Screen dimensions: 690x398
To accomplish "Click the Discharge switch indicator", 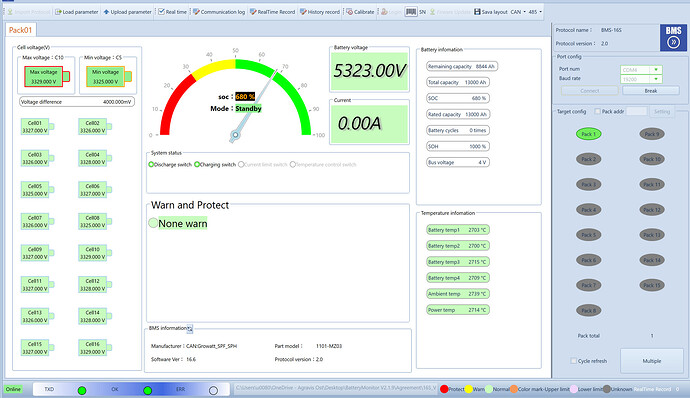I will point(151,164).
